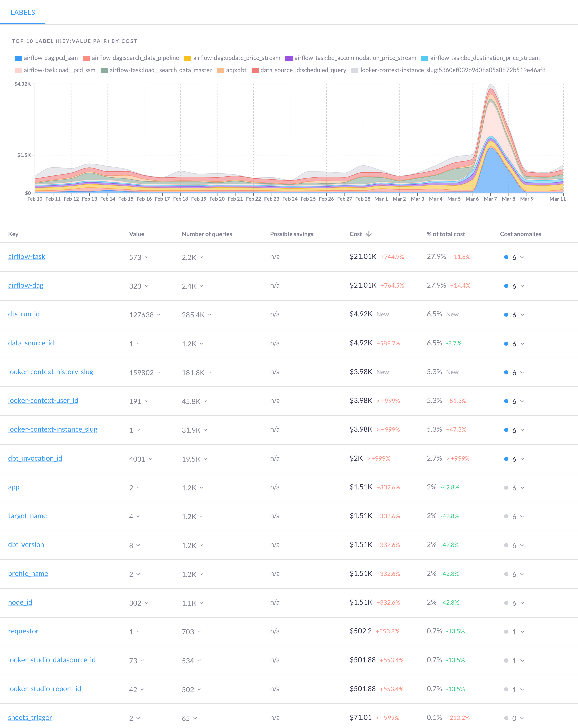578x728 pixels.
Task: Open looker-context-history_slug key link
Action: pos(51,372)
